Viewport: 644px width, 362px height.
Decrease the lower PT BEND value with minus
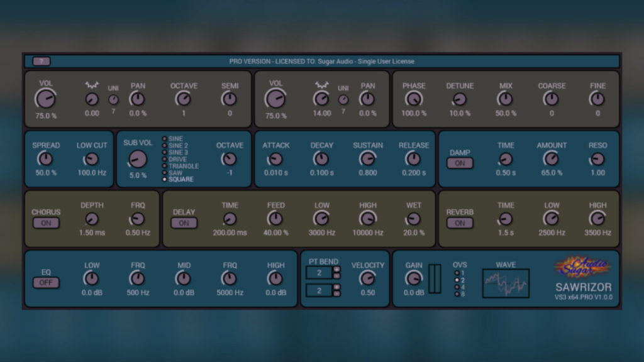point(336,293)
